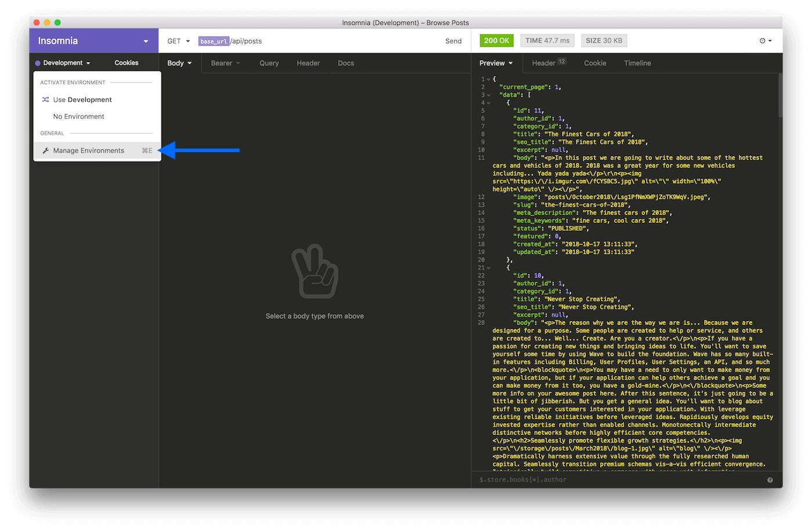Screen dimensions: 812x530
Task: Open the Body type dropdown
Action: pos(179,63)
